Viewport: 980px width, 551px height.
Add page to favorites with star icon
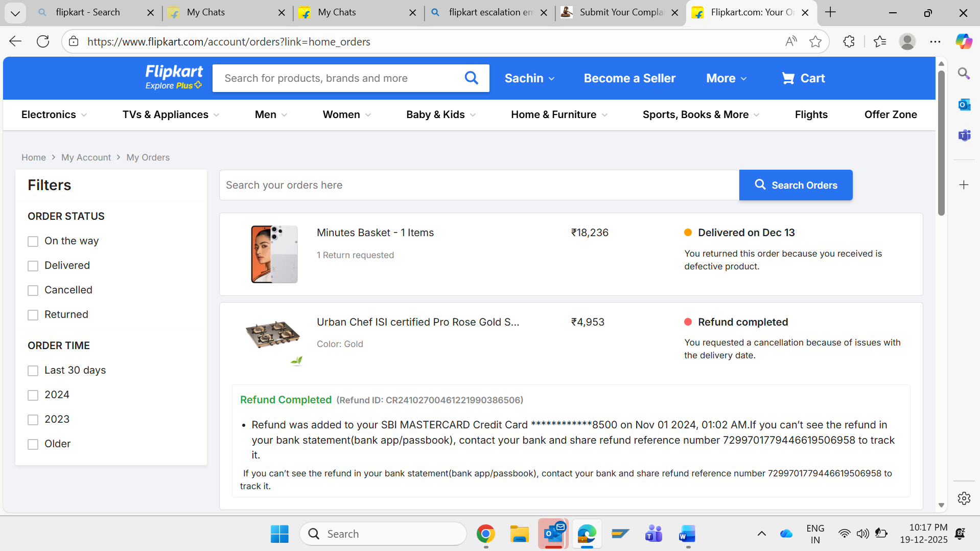(x=815, y=41)
